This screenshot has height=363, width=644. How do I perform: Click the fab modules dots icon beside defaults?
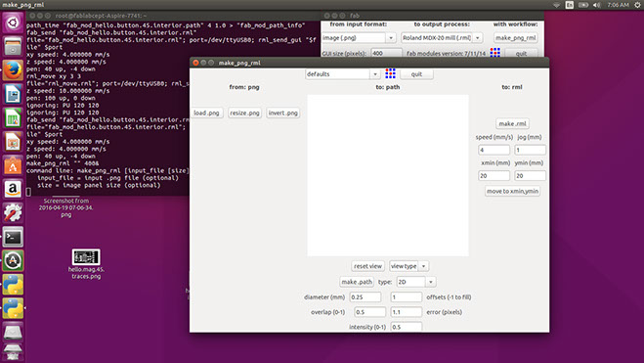pos(390,73)
